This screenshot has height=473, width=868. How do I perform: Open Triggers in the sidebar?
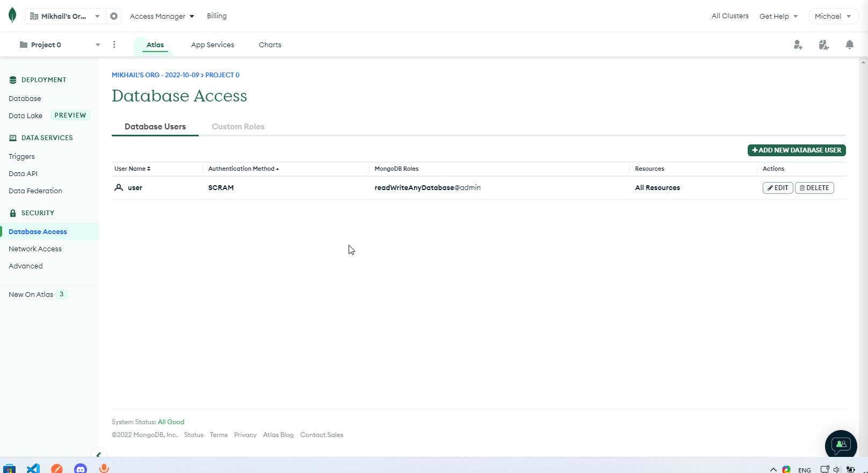(x=21, y=156)
